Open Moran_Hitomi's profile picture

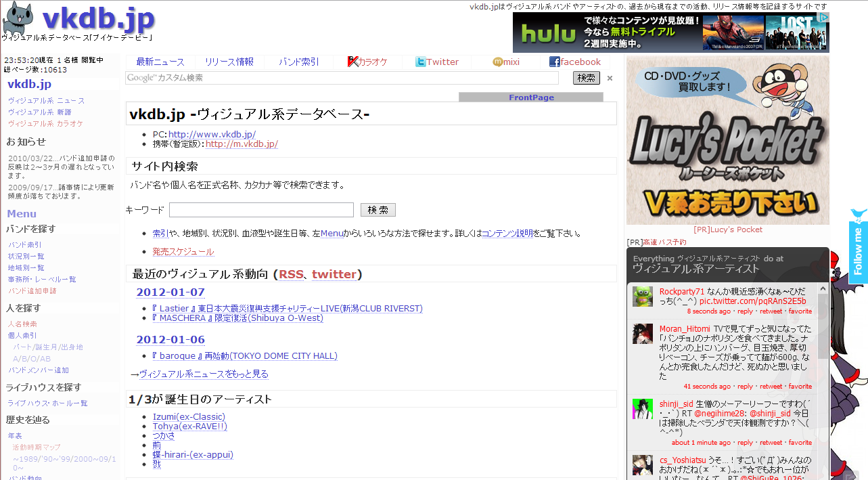642,334
